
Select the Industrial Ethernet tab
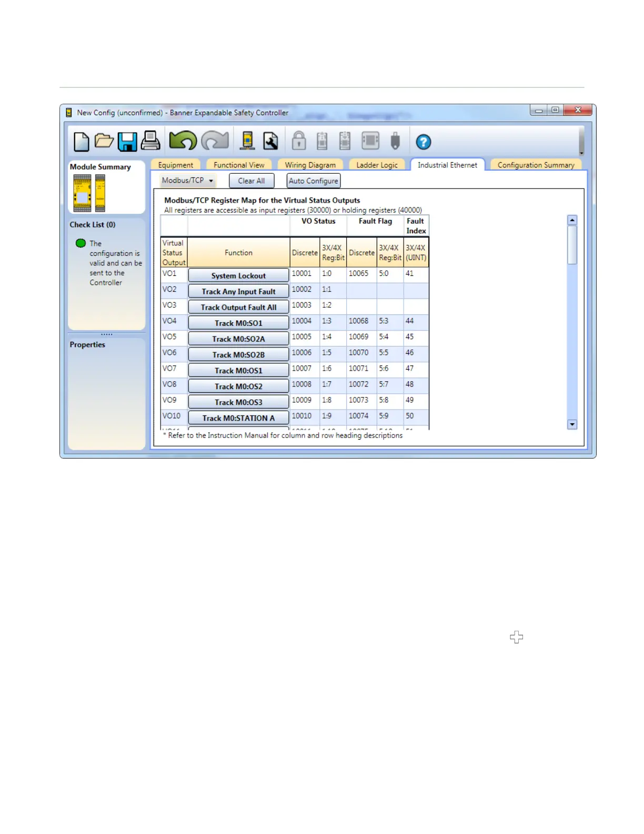point(447,165)
